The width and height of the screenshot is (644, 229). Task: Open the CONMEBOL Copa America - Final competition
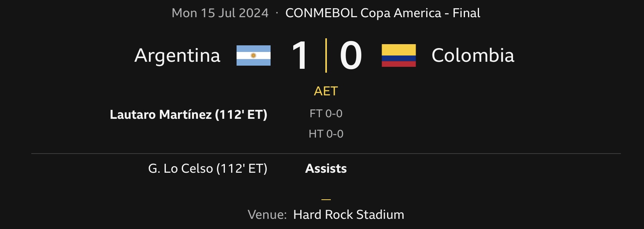coord(382,13)
